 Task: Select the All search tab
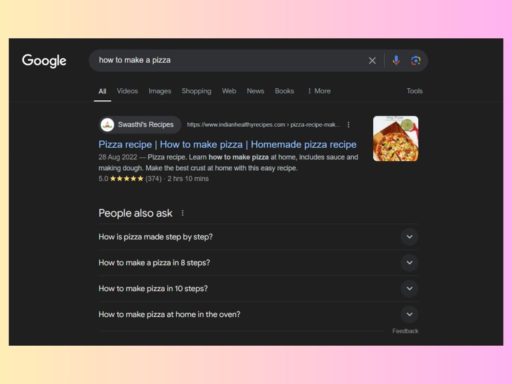102,91
